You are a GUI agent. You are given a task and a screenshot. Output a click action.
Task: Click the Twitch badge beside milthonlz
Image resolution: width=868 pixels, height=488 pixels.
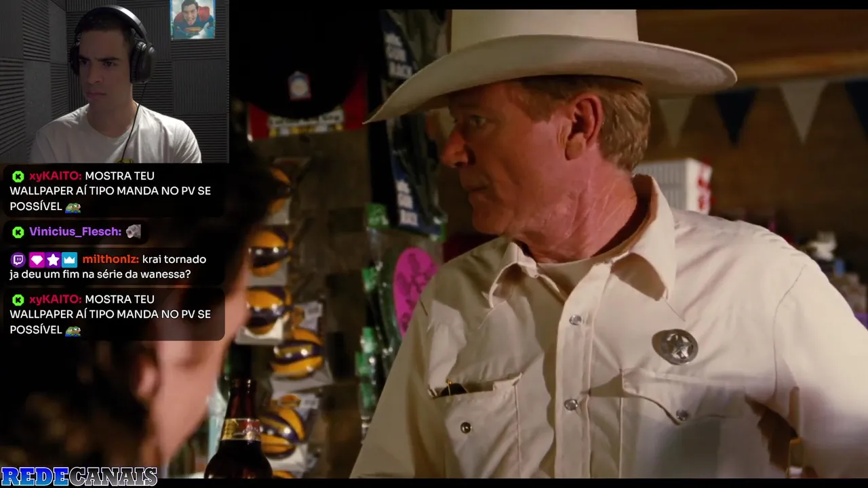(18, 260)
